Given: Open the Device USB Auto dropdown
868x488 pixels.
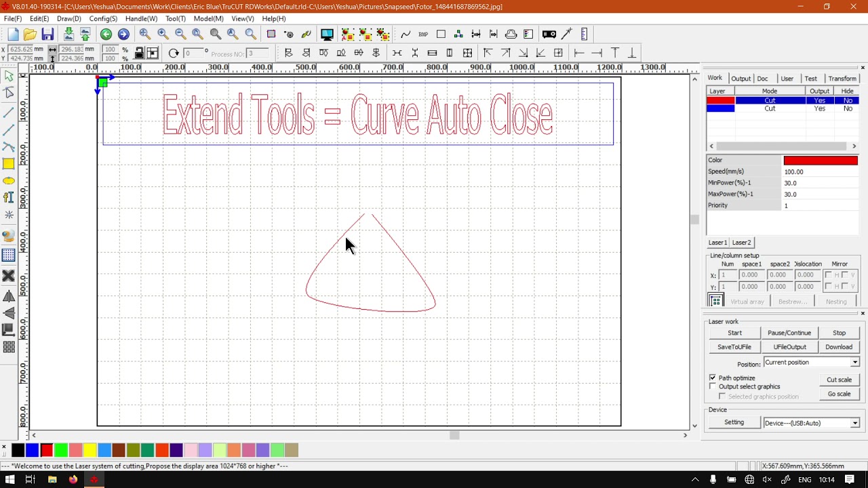Looking at the screenshot, I should point(812,423).
